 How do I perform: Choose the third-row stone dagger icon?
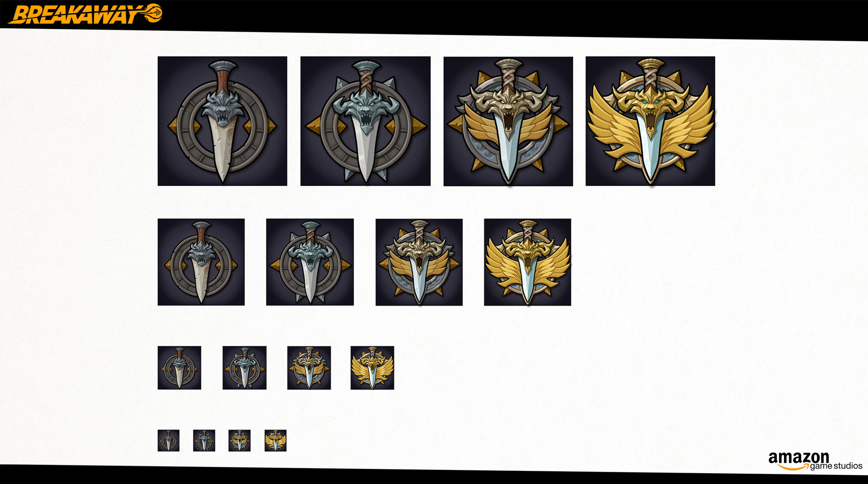point(179,368)
